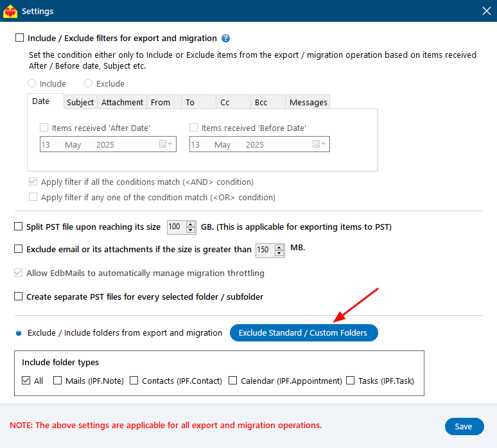Check Calendar (IPF.Appointment) folder type
Image resolution: width=497 pixels, height=448 pixels.
(233, 380)
